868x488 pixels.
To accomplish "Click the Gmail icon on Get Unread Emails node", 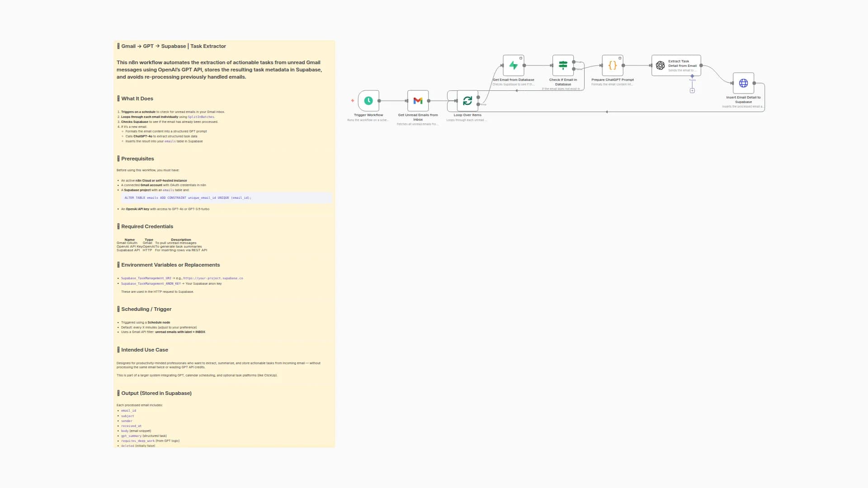I will click(x=418, y=100).
